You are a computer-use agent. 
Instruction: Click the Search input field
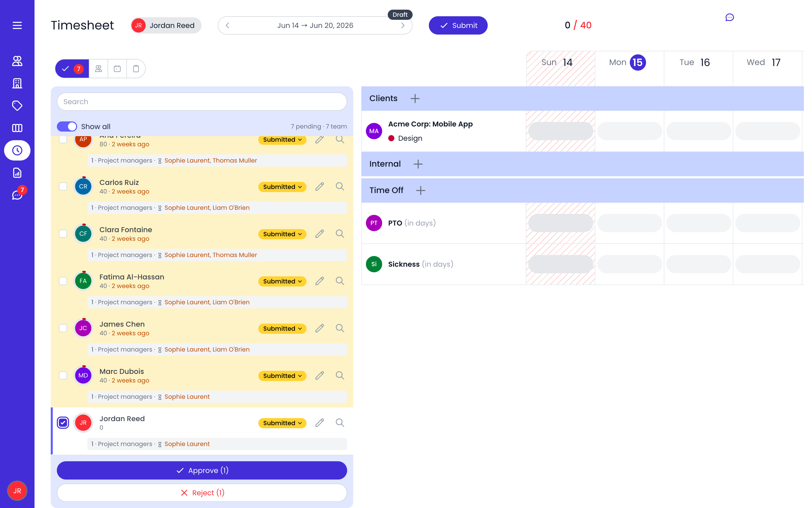pos(202,102)
